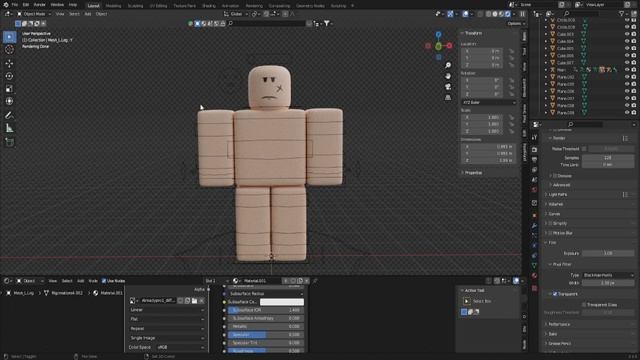Open the File menu
The height and width of the screenshot is (360, 640).
[x=15, y=5]
